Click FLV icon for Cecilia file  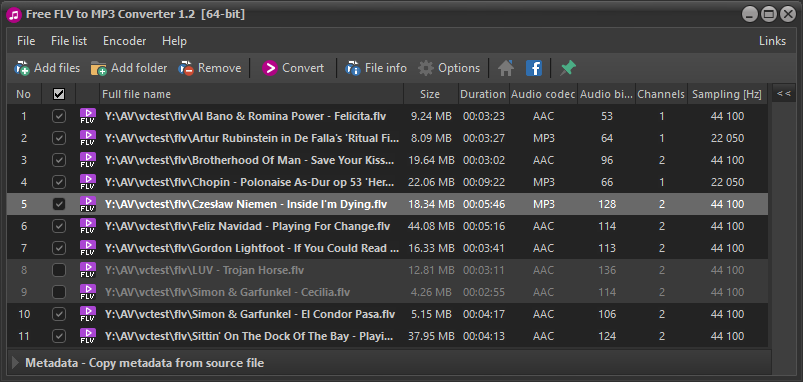point(88,292)
